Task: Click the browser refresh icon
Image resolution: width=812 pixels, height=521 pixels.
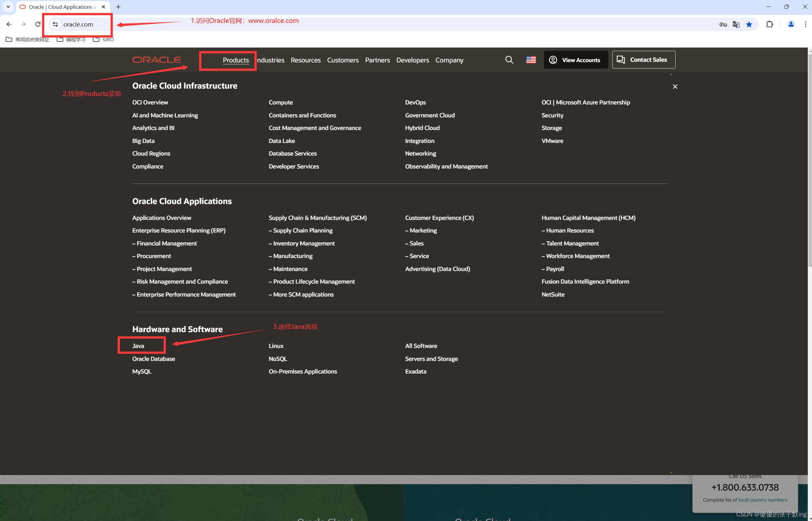Action: [x=38, y=24]
